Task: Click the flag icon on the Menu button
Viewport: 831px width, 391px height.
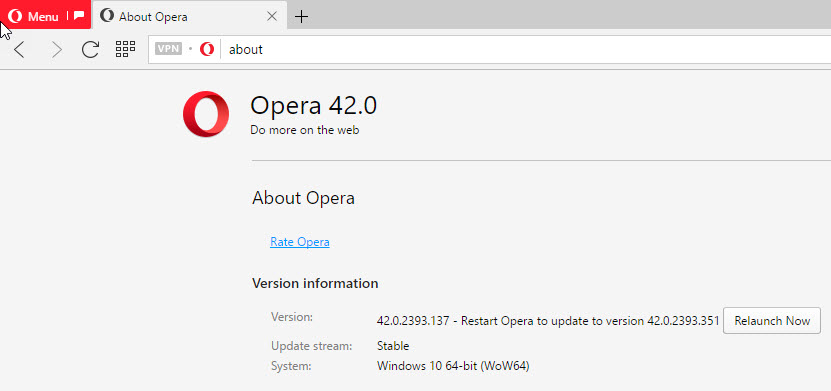Action: coord(78,16)
